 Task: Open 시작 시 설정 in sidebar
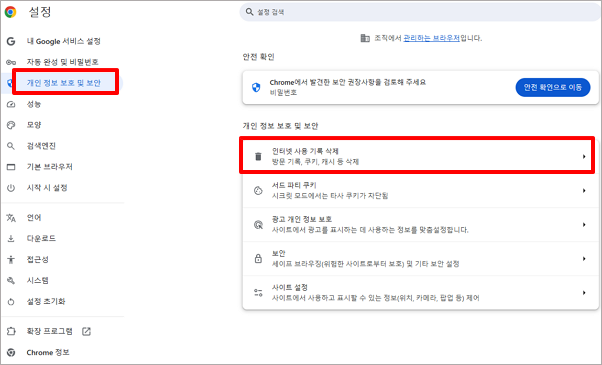(47, 188)
